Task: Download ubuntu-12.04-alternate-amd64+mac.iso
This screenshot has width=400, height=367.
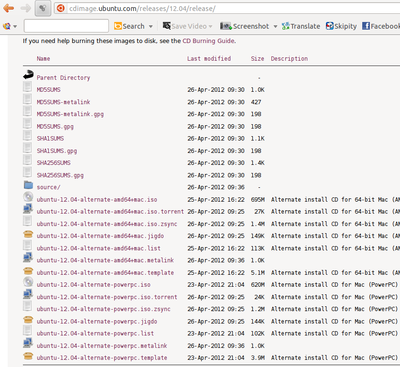Action: pos(97,200)
